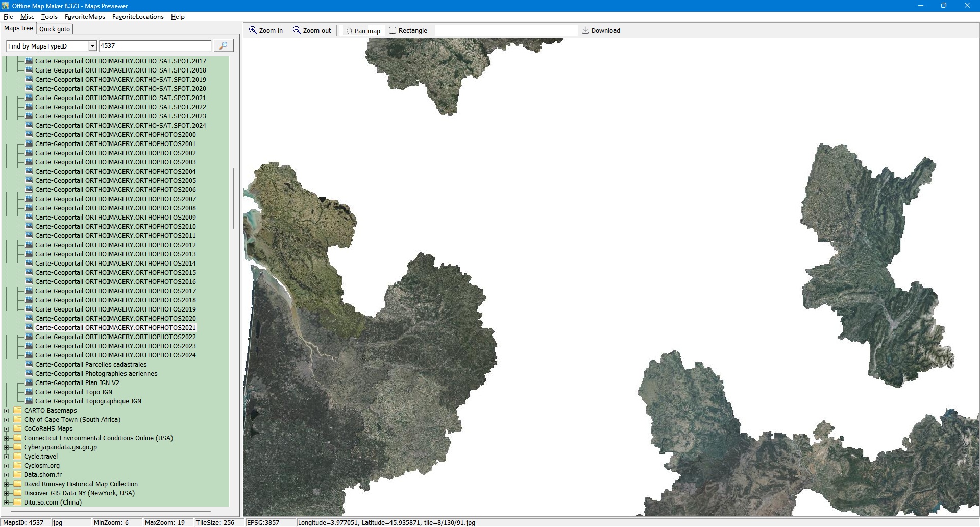
Task: Click the Zoom in tool
Action: click(265, 31)
